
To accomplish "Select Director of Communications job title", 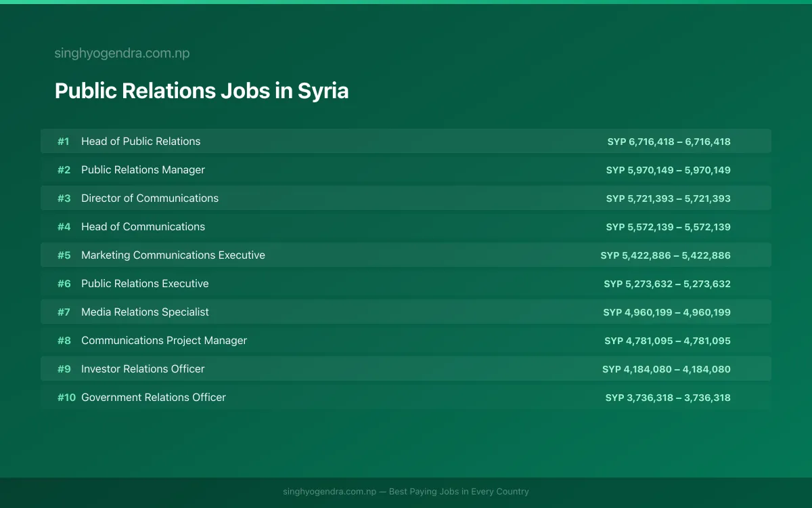I will tap(150, 198).
